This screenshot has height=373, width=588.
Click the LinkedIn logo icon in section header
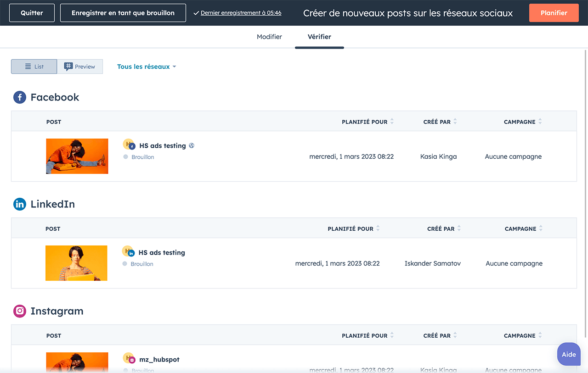tap(20, 204)
